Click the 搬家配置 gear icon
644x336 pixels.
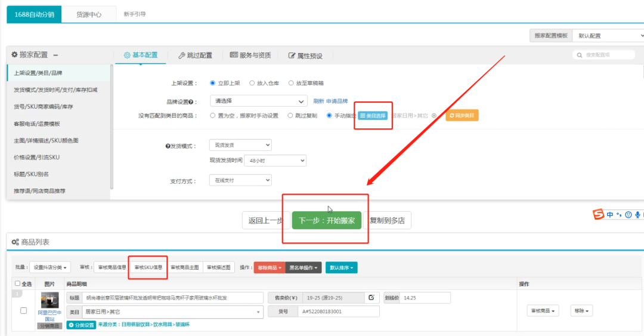[x=14, y=55]
